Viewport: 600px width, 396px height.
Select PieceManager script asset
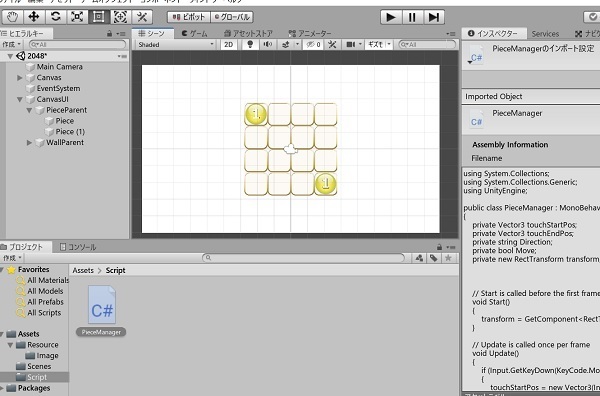tap(101, 311)
